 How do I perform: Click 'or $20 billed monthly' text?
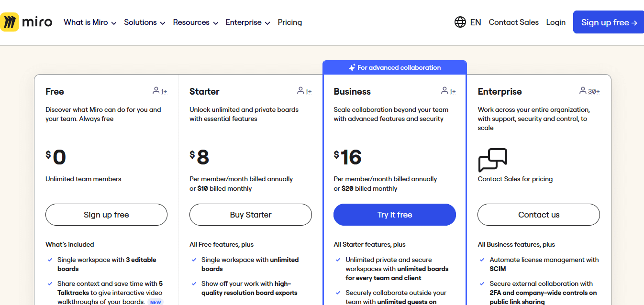click(x=366, y=188)
